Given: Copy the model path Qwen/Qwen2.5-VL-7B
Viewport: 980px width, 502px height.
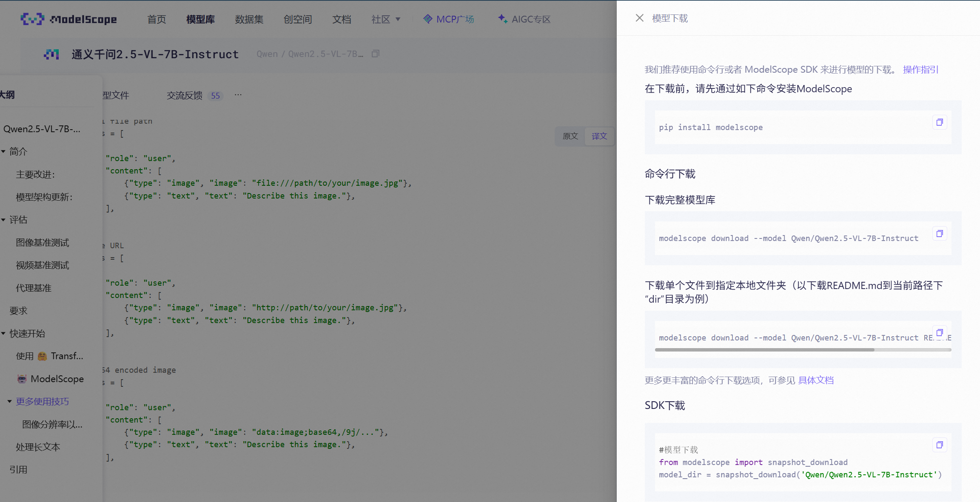Looking at the screenshot, I should pyautogui.click(x=376, y=54).
